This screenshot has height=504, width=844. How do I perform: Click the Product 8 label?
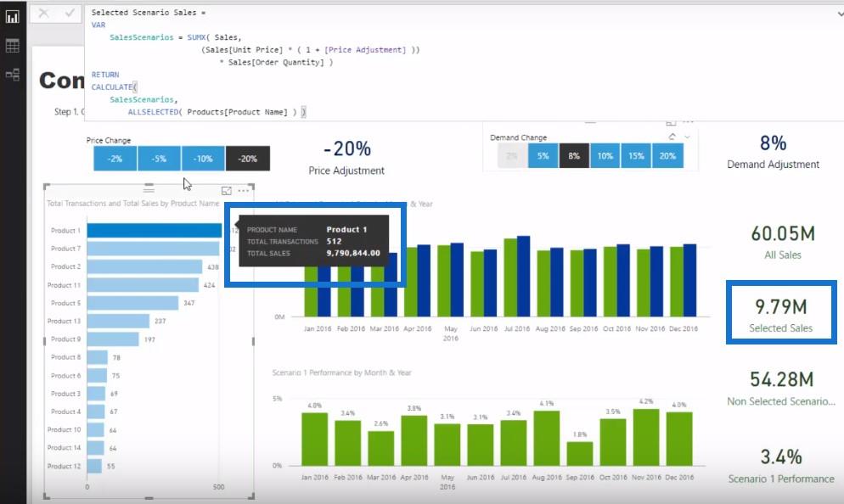point(65,357)
